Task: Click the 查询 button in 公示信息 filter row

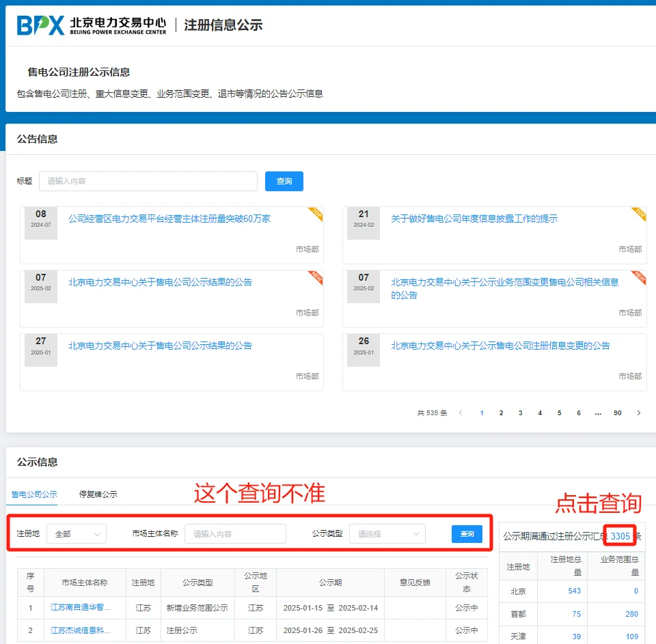Action: coord(467,533)
